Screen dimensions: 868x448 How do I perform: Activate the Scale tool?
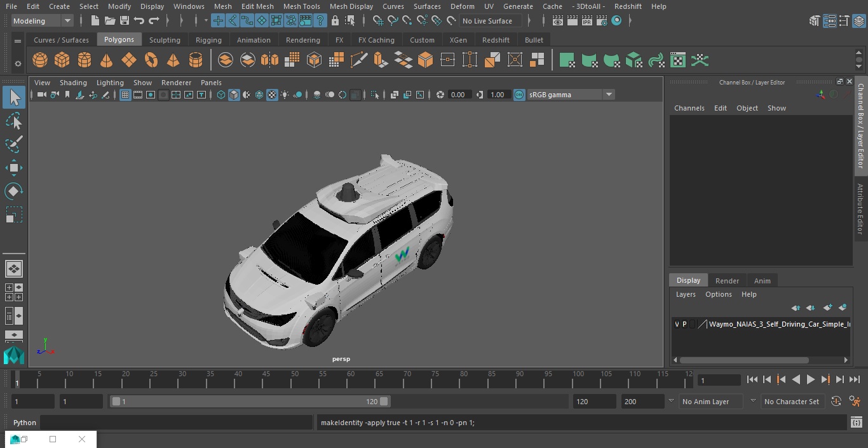(14, 215)
